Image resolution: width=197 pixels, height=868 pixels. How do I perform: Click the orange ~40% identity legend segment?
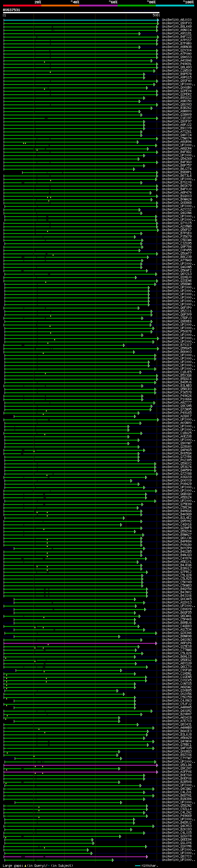pyautogui.click(x=61, y=6)
